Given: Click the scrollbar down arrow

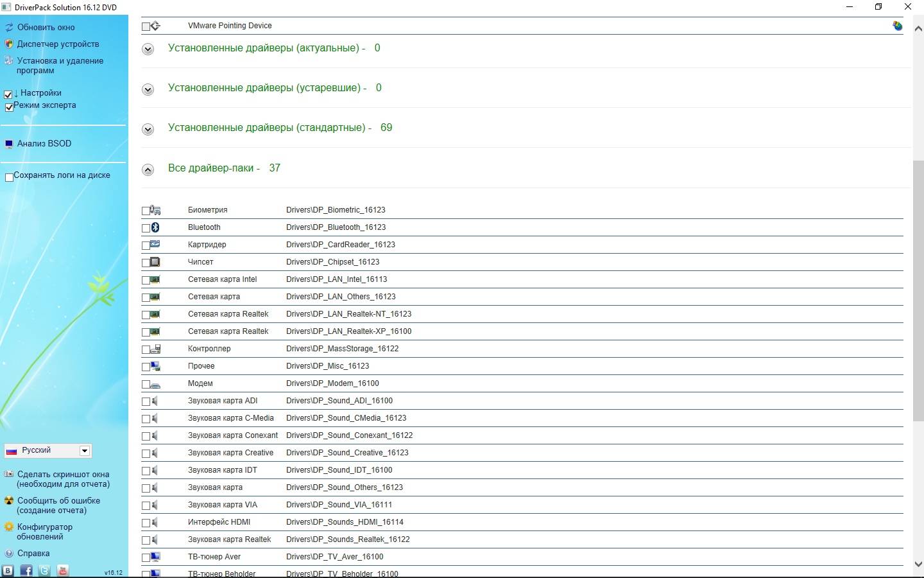Looking at the screenshot, I should point(918,564).
